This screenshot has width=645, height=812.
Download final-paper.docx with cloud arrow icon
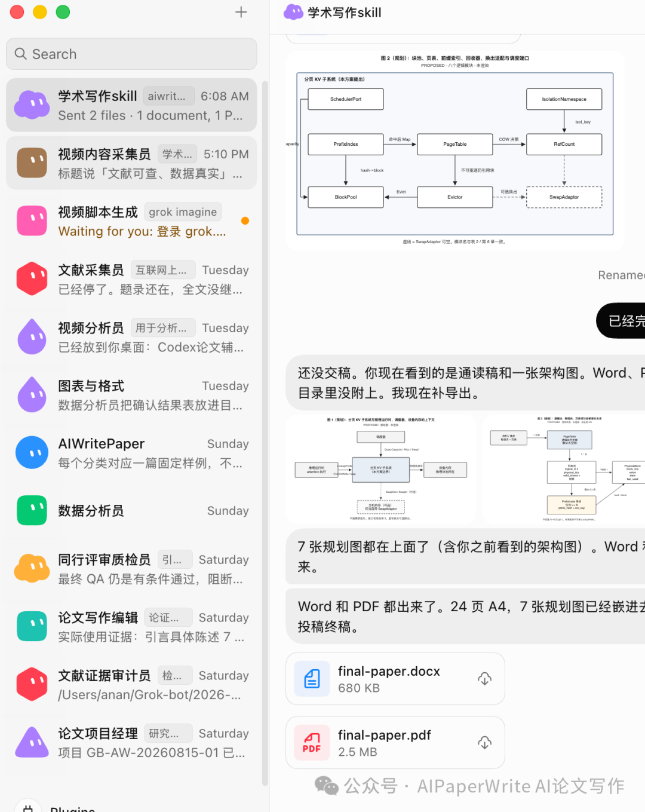pos(485,679)
